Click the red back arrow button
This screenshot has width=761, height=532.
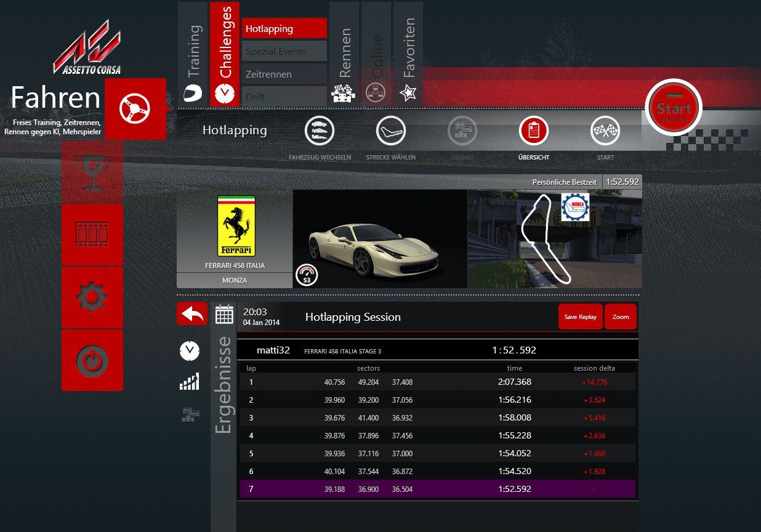click(x=192, y=313)
